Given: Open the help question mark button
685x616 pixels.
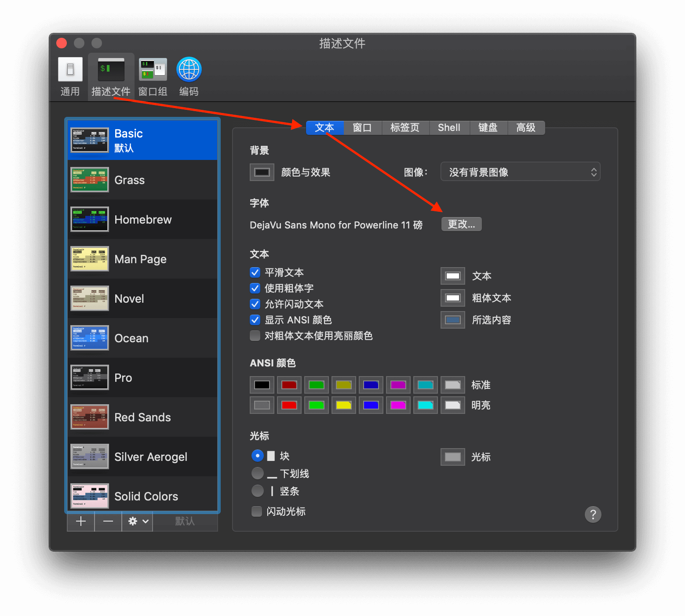Looking at the screenshot, I should pos(593,514).
